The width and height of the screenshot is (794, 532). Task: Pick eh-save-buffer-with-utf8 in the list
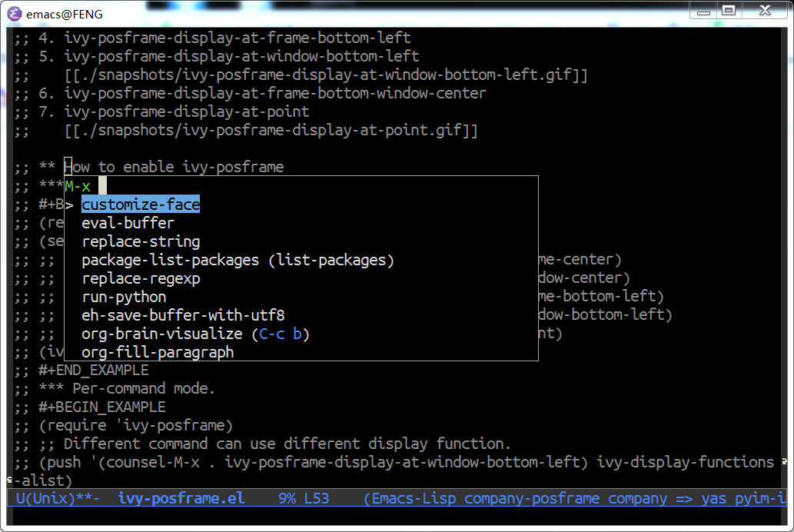(183, 315)
